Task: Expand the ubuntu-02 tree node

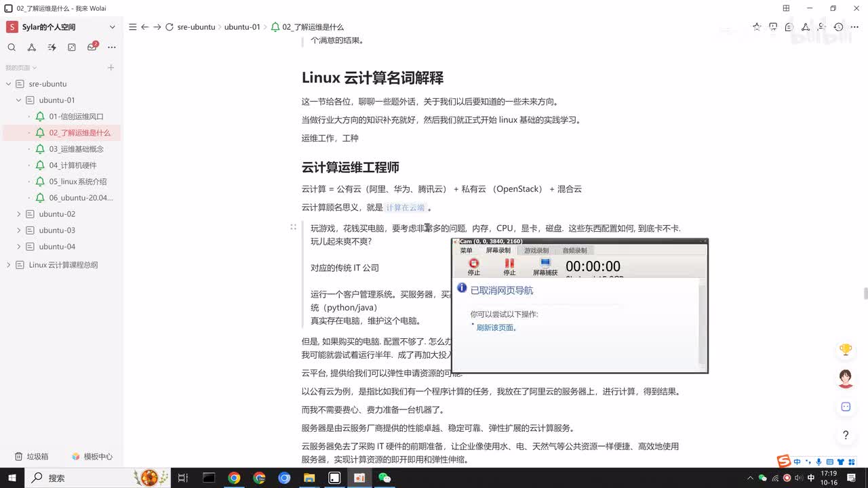Action: 19,214
